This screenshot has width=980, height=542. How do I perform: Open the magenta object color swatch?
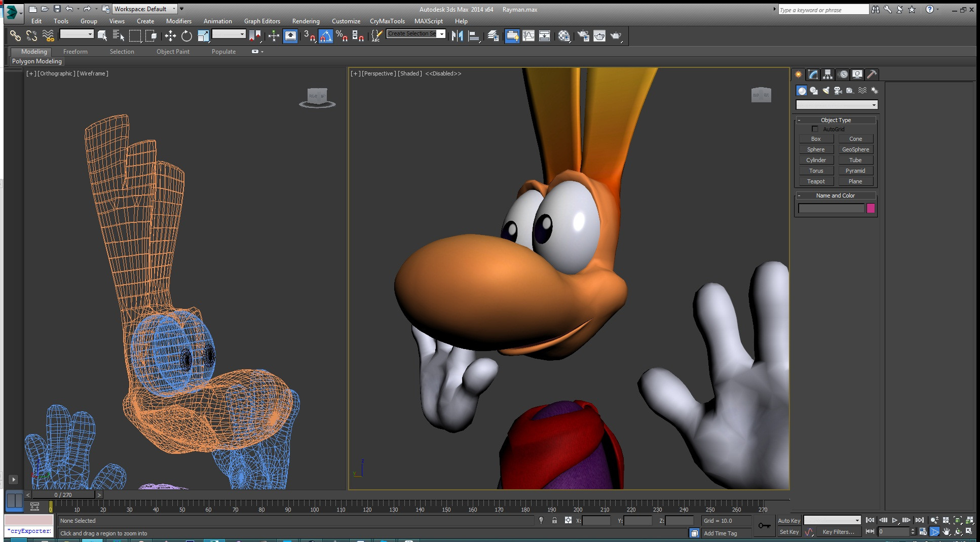[x=871, y=208]
